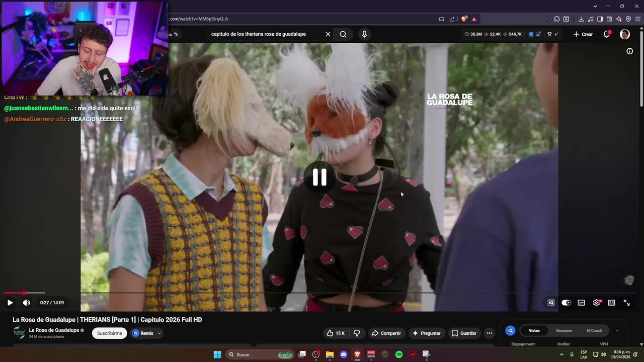Open browser extensions puzzle icon
This screenshot has height=362, width=644.
point(557,19)
